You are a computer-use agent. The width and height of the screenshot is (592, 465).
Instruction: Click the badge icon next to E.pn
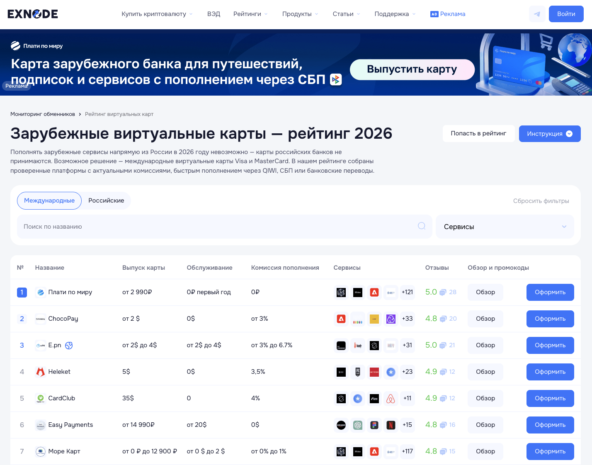[x=69, y=345]
